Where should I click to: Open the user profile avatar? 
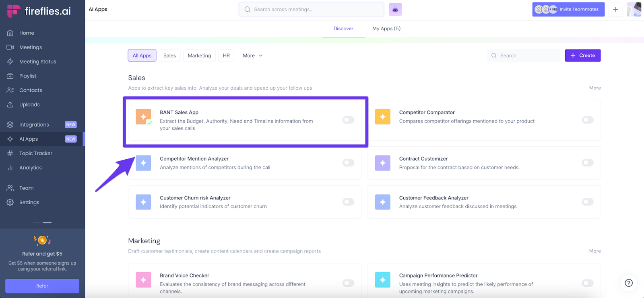[x=634, y=9]
